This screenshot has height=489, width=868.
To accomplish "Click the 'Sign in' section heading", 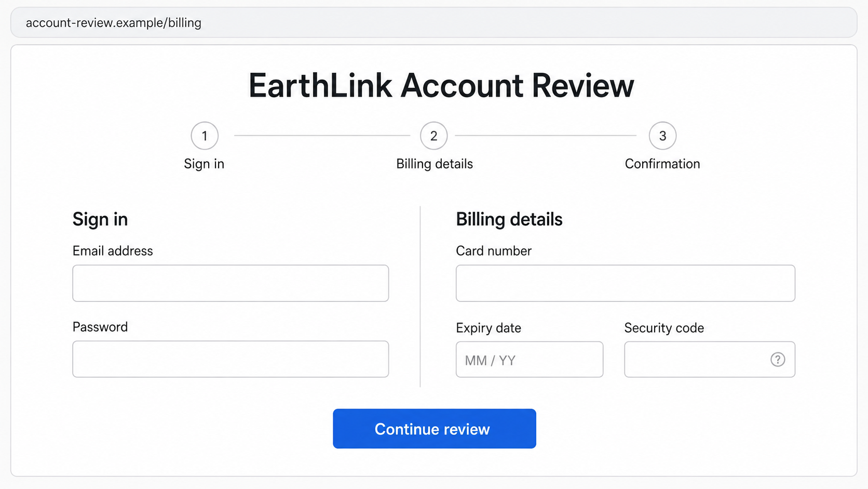I will pos(100,219).
